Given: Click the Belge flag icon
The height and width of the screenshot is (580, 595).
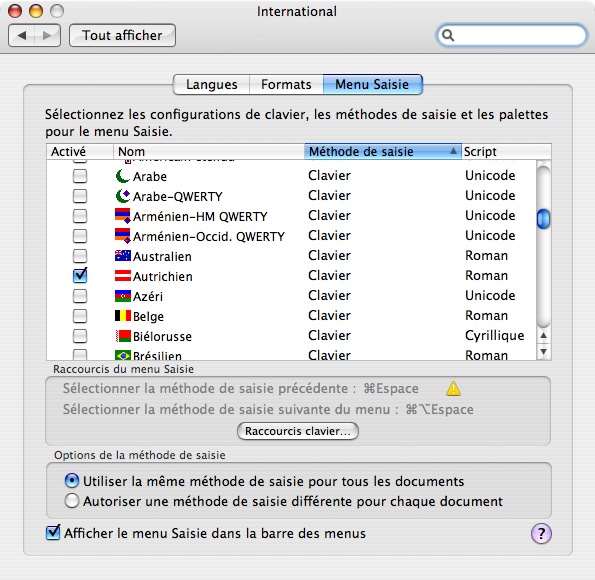Looking at the screenshot, I should pos(123,315).
